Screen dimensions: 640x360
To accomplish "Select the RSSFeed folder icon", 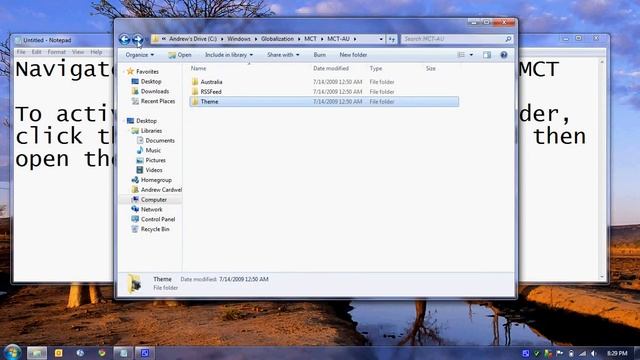I will [195, 91].
